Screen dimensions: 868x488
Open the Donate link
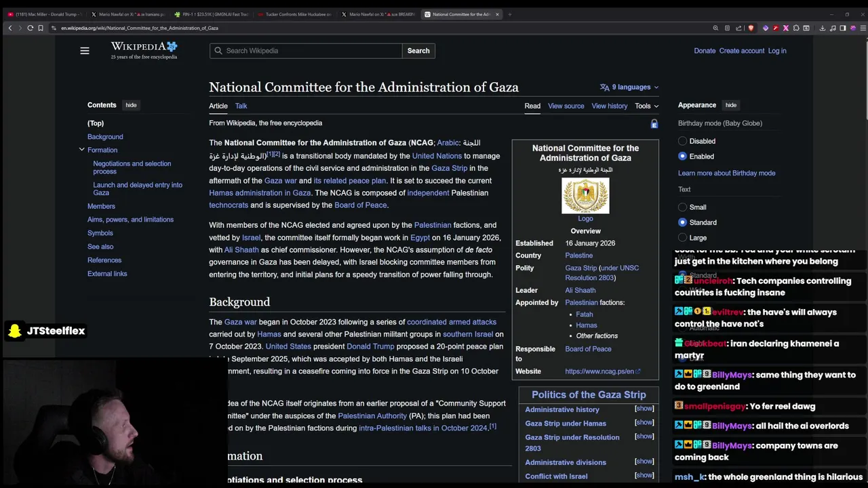pyautogui.click(x=705, y=51)
